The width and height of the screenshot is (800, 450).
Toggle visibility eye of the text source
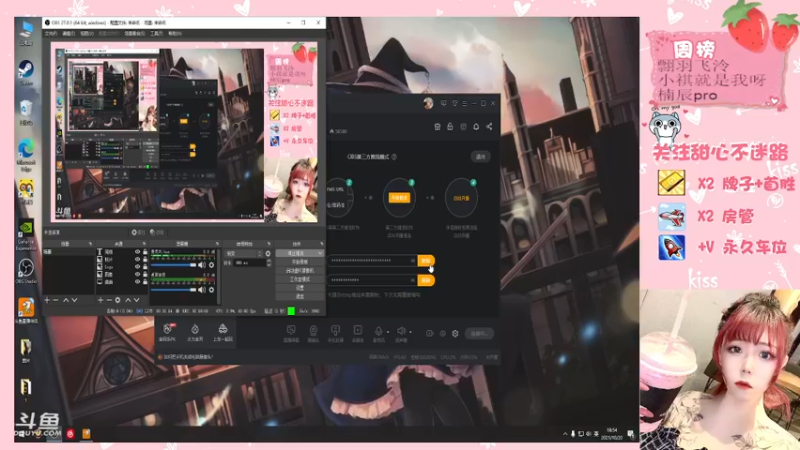137,252
